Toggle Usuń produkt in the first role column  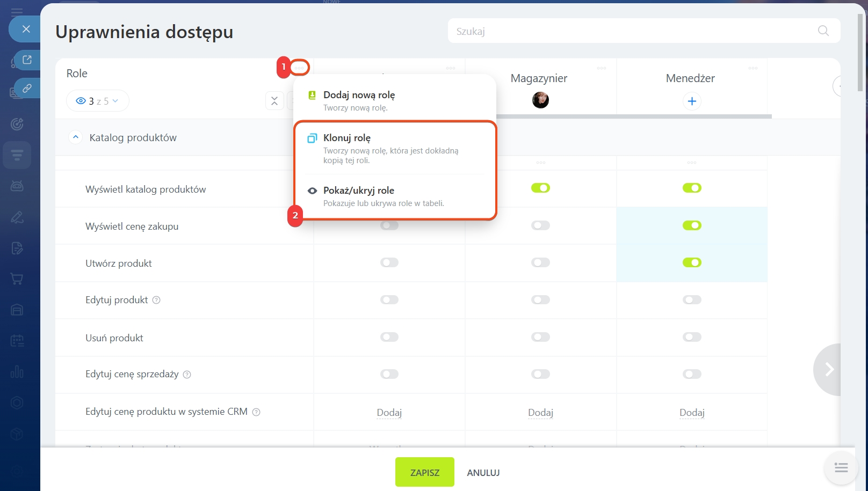pyautogui.click(x=389, y=337)
